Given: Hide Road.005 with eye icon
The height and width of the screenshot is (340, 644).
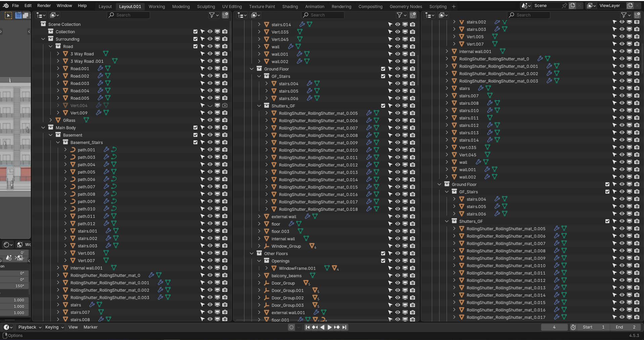Looking at the screenshot, I should pyautogui.click(x=210, y=98).
